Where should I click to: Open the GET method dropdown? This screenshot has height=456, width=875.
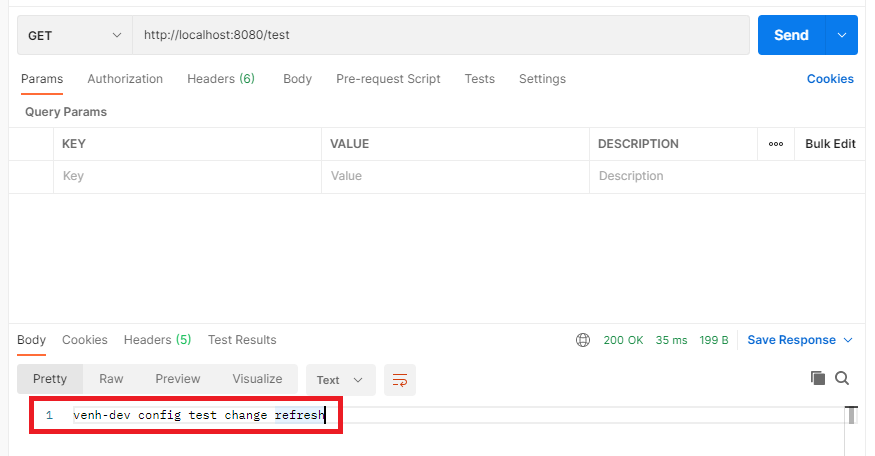click(x=75, y=35)
